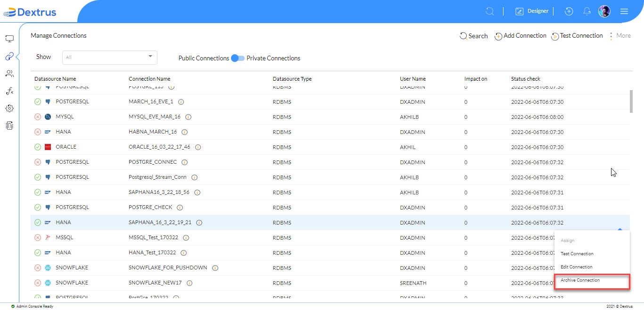Open info icon for POSTGRE_CHECK
This screenshot has height=310, width=644.
point(180,208)
